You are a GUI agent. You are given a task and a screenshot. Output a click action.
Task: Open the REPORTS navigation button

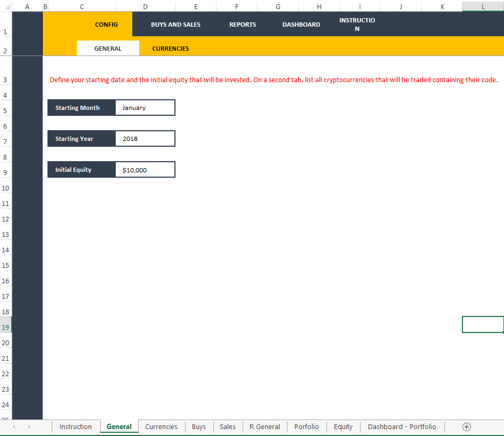(x=243, y=25)
